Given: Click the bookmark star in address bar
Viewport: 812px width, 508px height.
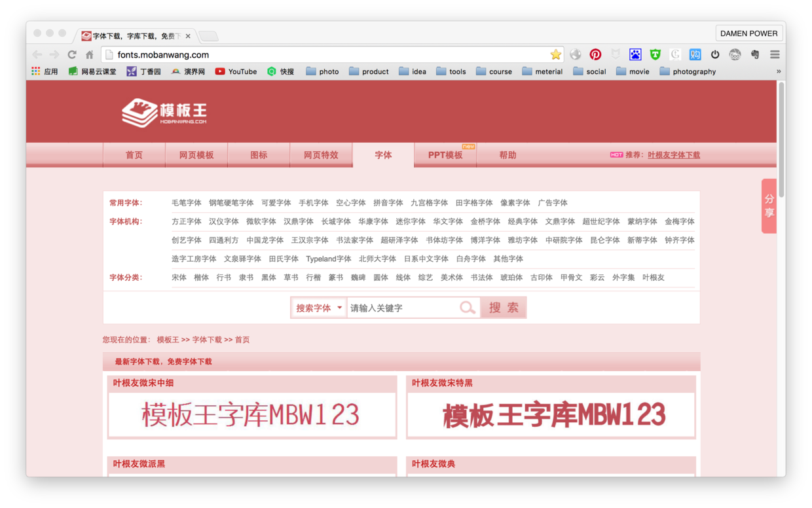Looking at the screenshot, I should pyautogui.click(x=556, y=54).
